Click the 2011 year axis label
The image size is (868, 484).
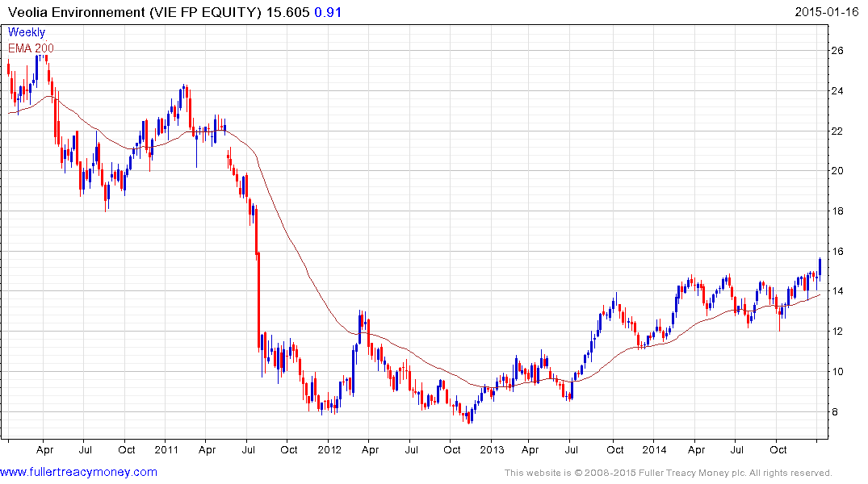(166, 449)
